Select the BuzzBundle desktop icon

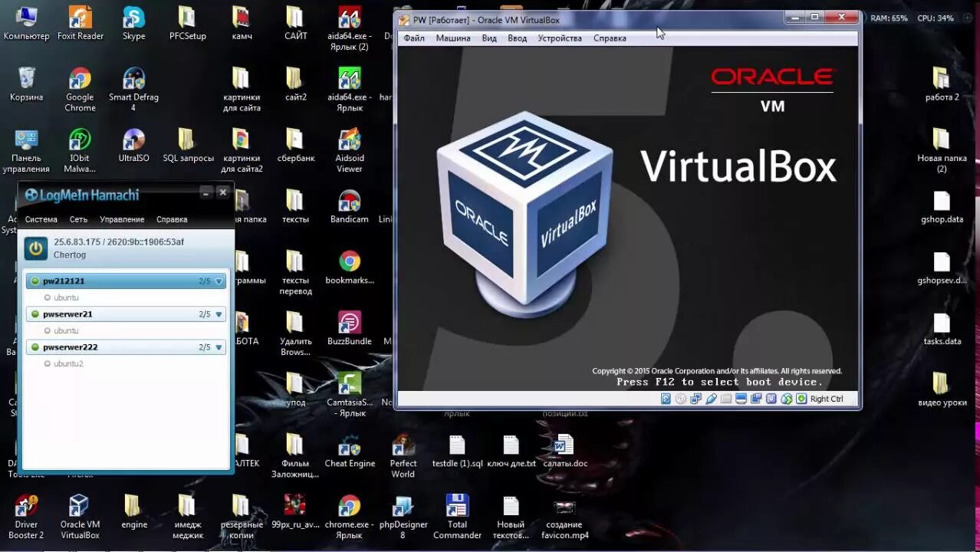click(349, 329)
